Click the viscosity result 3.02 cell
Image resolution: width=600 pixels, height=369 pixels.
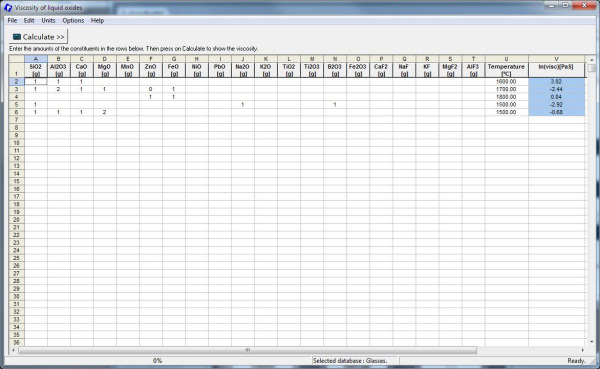click(556, 82)
